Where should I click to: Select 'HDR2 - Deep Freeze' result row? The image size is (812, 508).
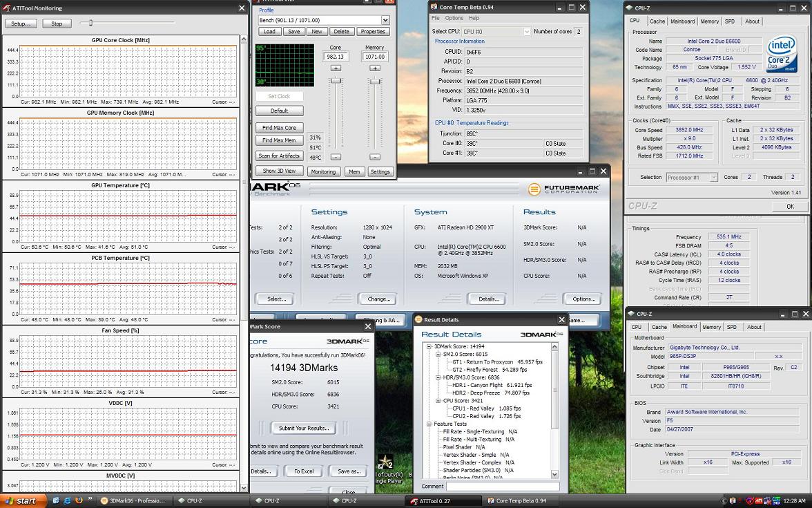pyautogui.click(x=491, y=393)
